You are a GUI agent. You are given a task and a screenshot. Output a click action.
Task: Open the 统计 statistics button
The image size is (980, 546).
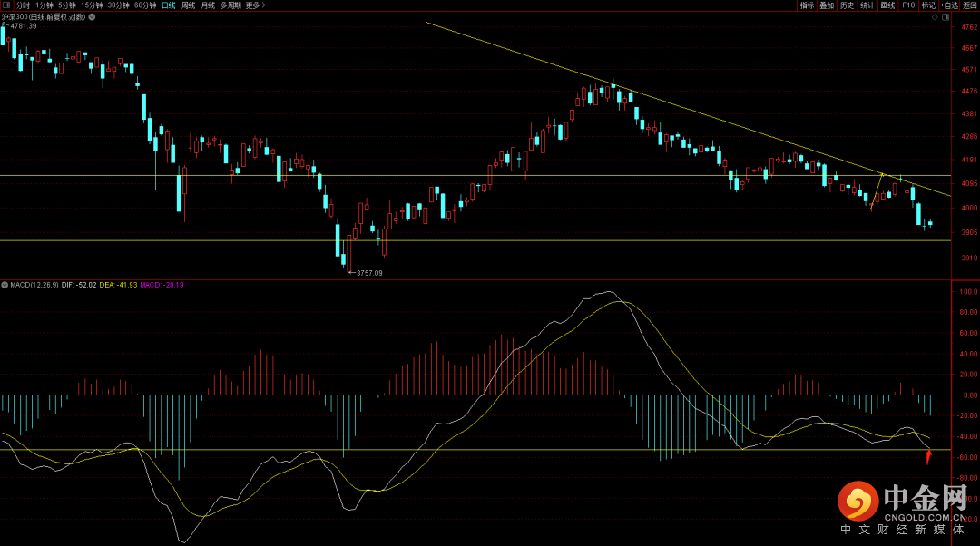[867, 5]
